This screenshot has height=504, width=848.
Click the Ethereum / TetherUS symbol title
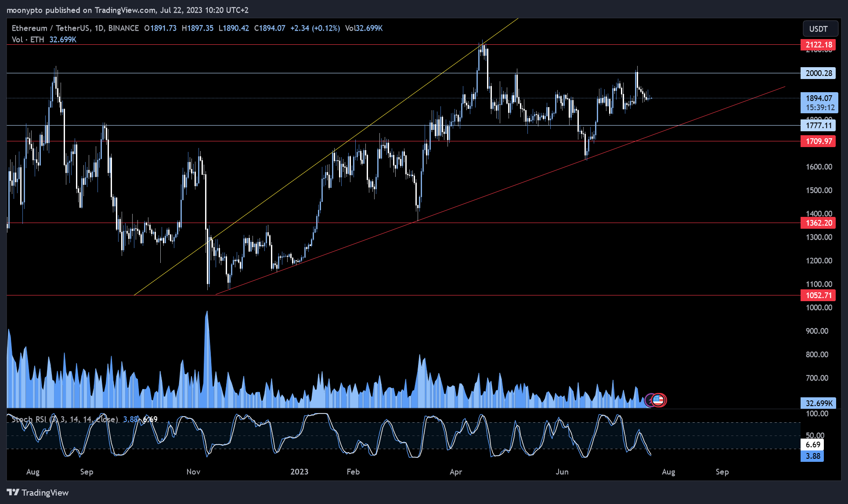[x=51, y=28]
